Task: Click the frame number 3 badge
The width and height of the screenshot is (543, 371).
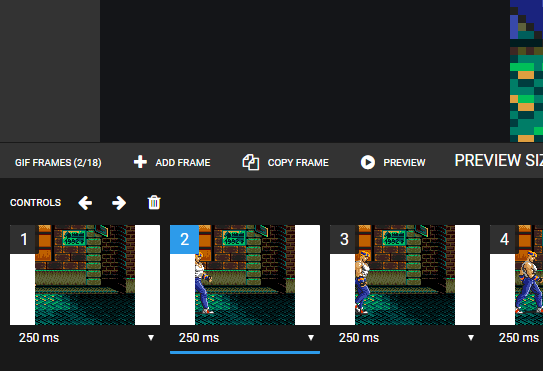Action: (344, 239)
